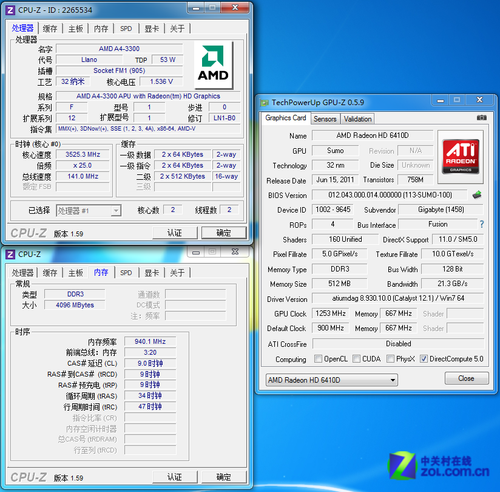Click the memory frequency 940.1 MHz value
Viewport: 500px width, 492px height.
pyautogui.click(x=150, y=342)
